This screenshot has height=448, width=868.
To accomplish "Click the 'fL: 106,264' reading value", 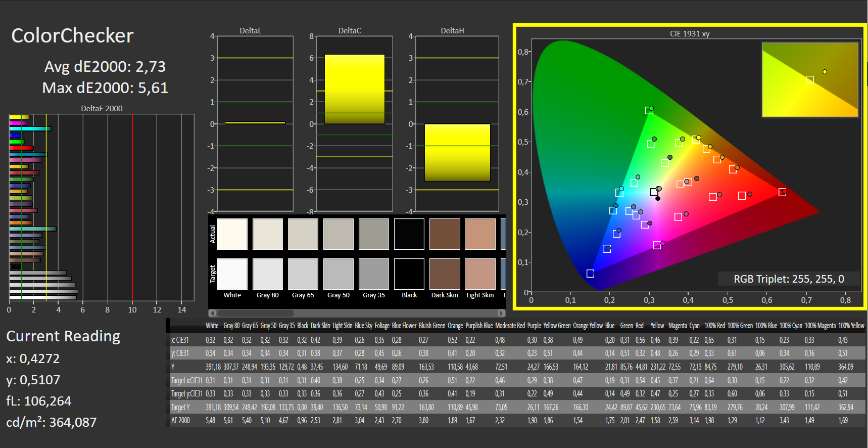I will coord(39,401).
